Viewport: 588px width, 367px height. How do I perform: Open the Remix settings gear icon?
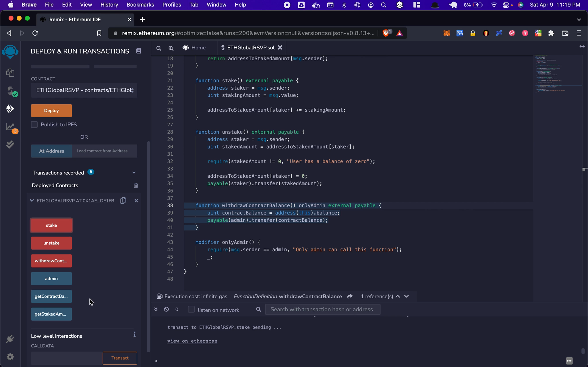coord(10,357)
